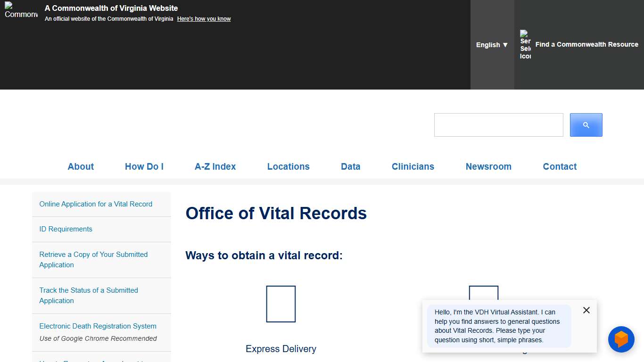Click inside the search input field

[x=498, y=124]
